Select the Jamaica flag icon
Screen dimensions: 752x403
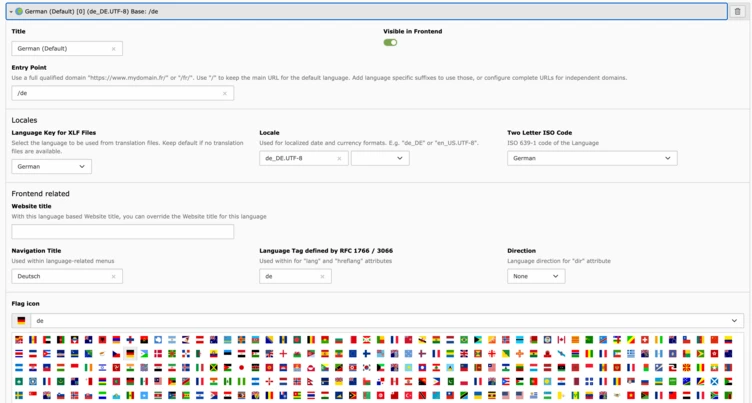click(213, 367)
